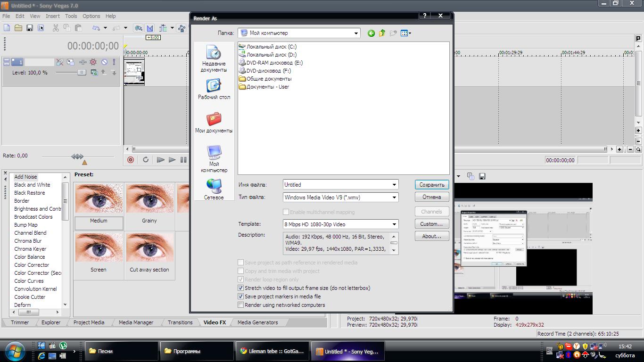Click the Help question mark in Render As
This screenshot has height=362, width=644.
click(425, 16)
